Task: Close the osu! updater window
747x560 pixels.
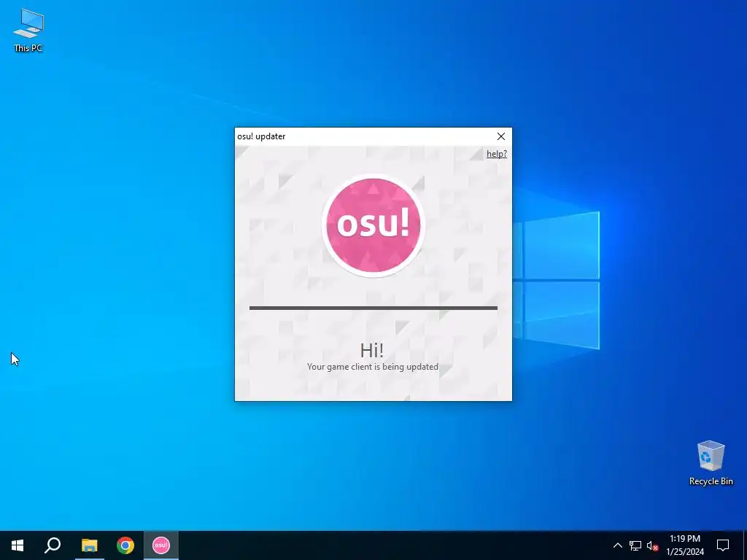Action: [x=500, y=136]
